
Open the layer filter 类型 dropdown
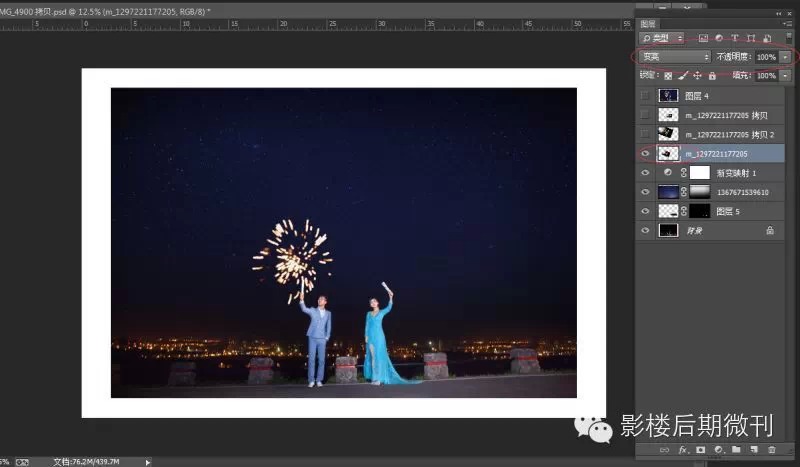pos(662,38)
